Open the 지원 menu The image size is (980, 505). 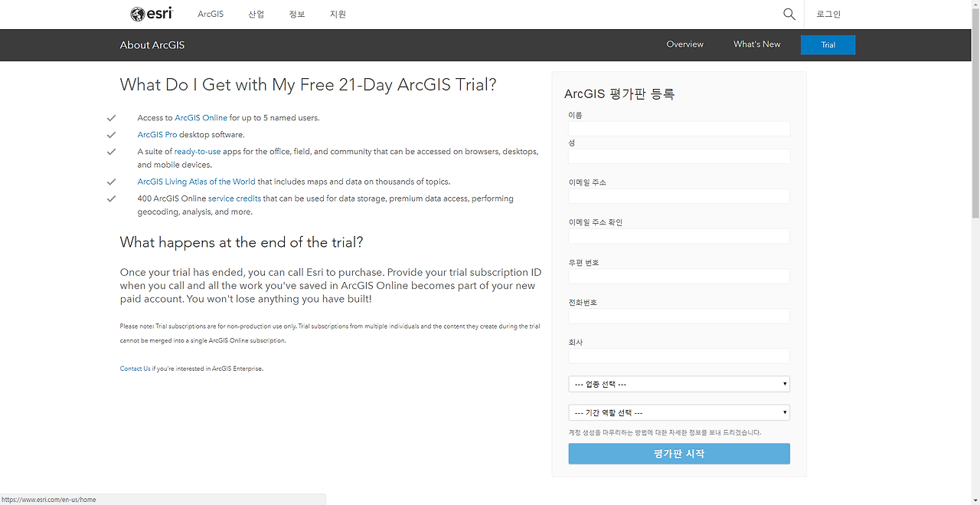pos(338,14)
